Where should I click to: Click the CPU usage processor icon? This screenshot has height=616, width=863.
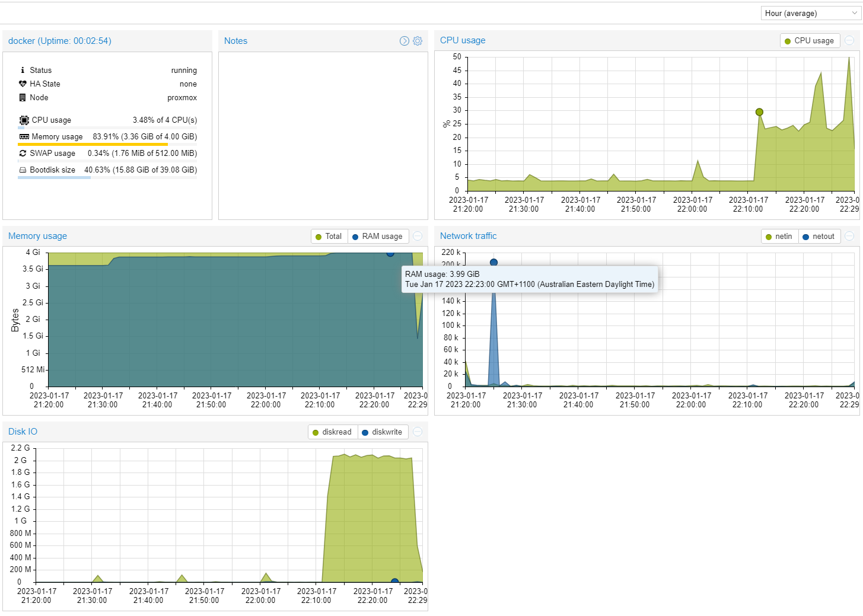23,120
